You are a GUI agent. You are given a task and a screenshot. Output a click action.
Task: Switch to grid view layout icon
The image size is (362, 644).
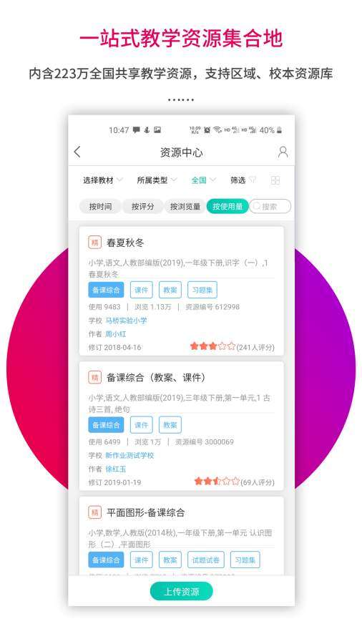tap(275, 180)
